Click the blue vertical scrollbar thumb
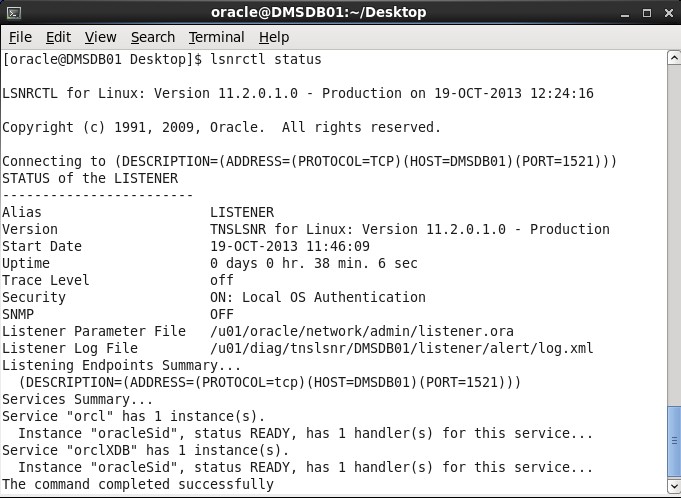The height and width of the screenshot is (498, 681). (674, 441)
